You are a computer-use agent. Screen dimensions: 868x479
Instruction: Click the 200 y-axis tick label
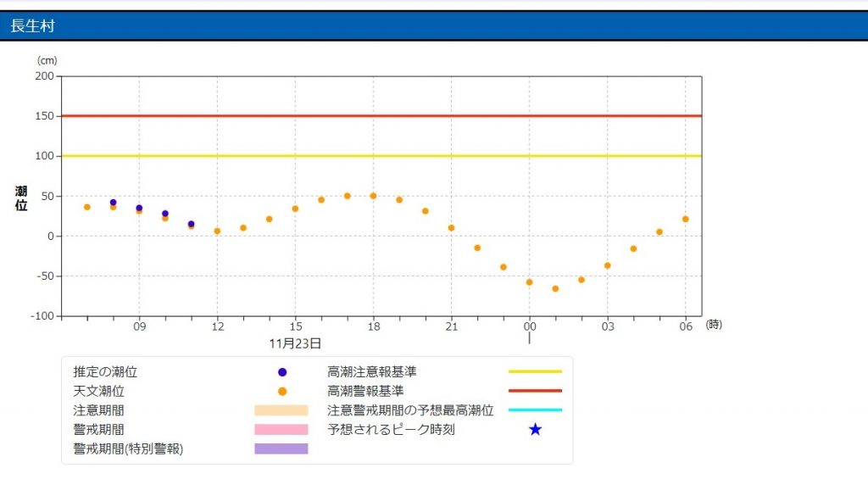coord(44,75)
